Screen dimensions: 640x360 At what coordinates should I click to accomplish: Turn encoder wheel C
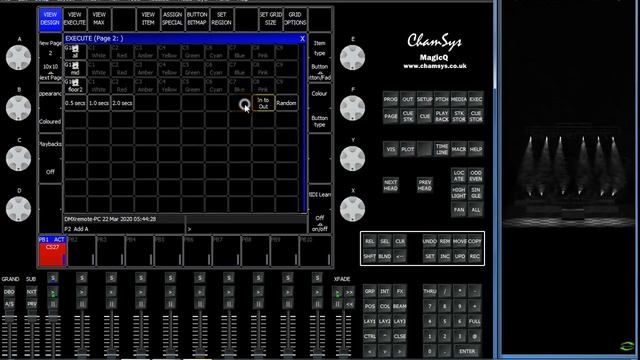(x=18, y=158)
